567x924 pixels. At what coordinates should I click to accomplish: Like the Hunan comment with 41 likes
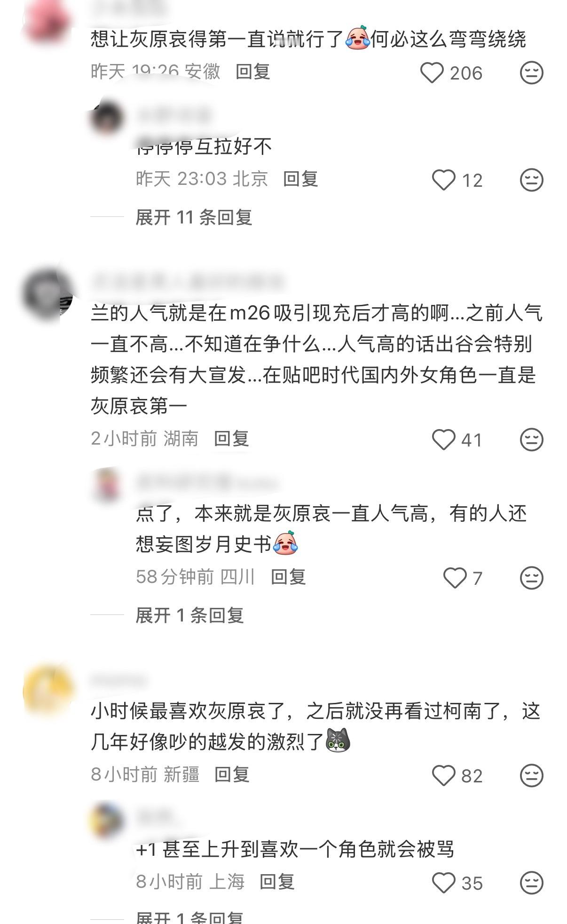pyautogui.click(x=443, y=440)
